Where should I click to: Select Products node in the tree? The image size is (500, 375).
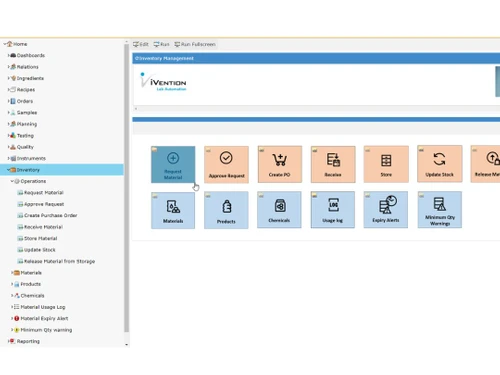click(30, 284)
